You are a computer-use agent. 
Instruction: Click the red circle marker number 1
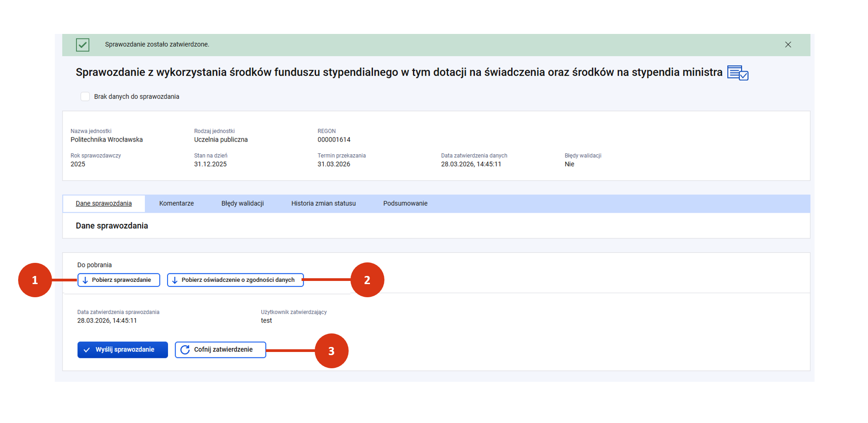click(x=35, y=280)
